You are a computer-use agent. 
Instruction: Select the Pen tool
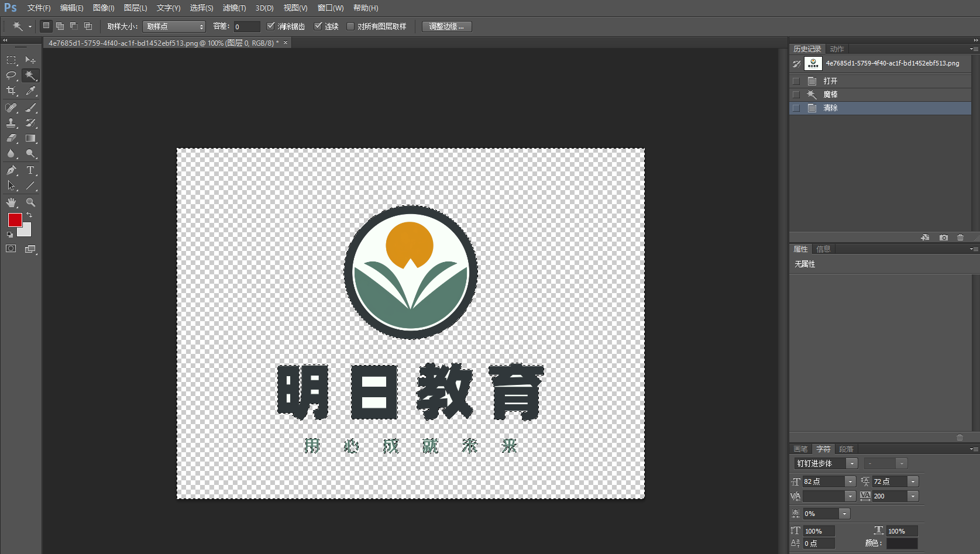click(x=11, y=170)
